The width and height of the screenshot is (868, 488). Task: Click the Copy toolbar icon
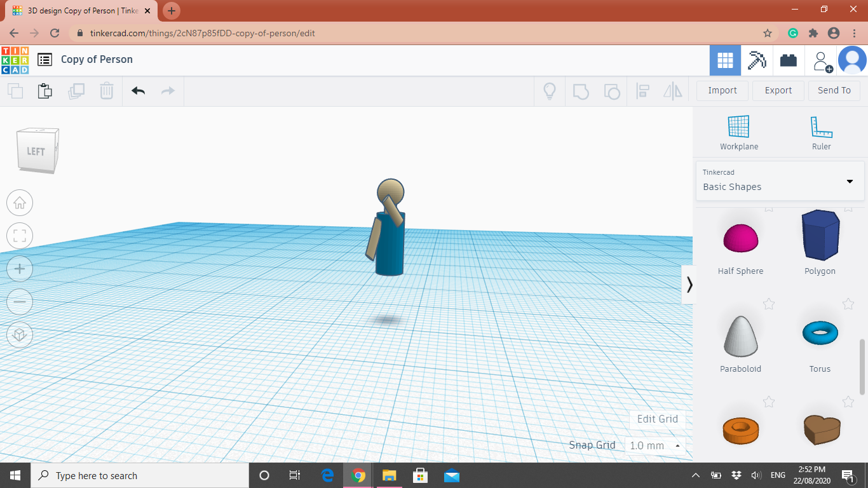coord(15,91)
